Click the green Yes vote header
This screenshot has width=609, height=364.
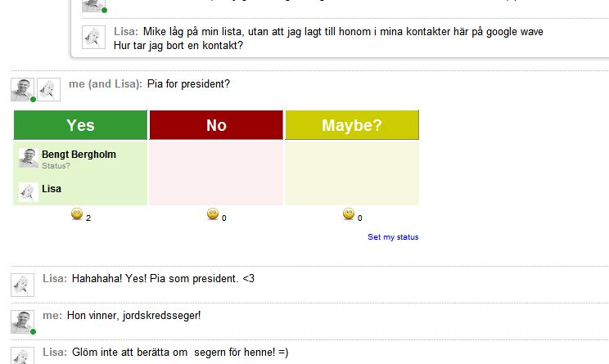click(x=80, y=125)
